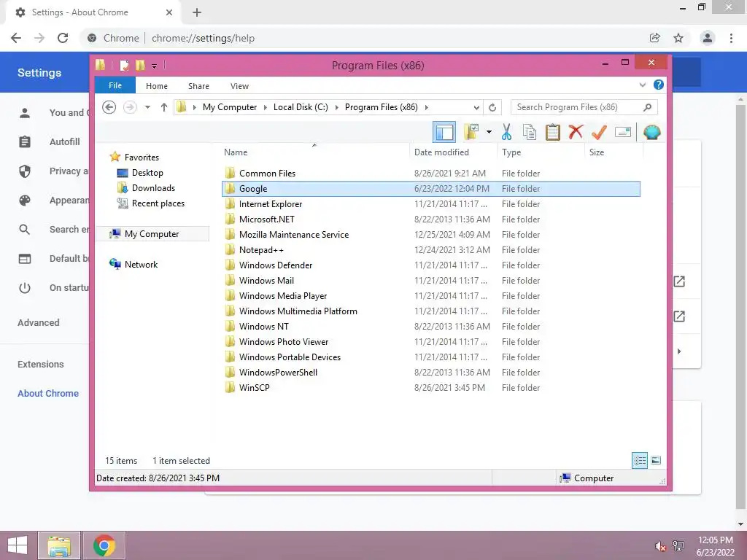This screenshot has height=560, width=747.
Task: Click the Paste clipboard icon
Action: click(553, 132)
